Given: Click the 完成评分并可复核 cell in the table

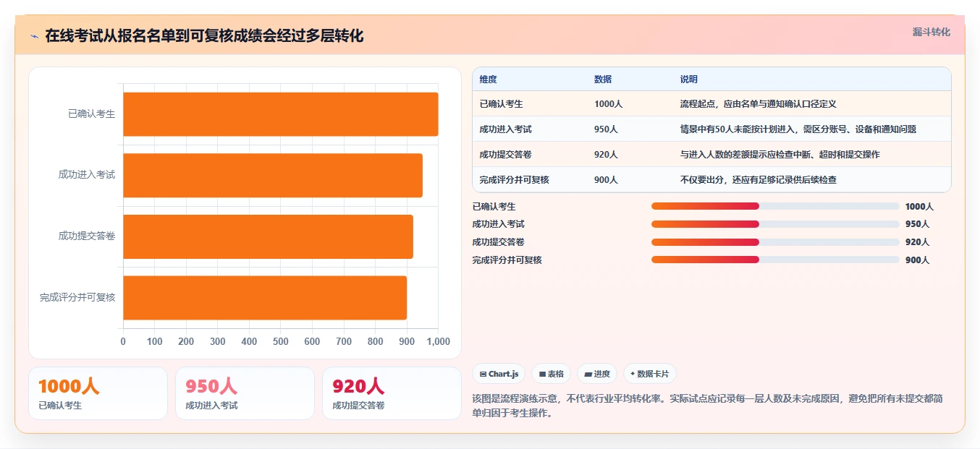Looking at the screenshot, I should coord(514,180).
